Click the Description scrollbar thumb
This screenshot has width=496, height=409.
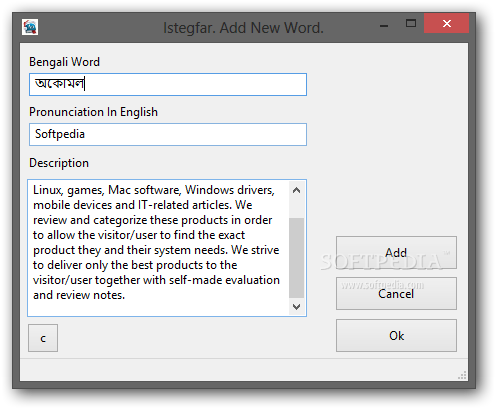[296, 257]
